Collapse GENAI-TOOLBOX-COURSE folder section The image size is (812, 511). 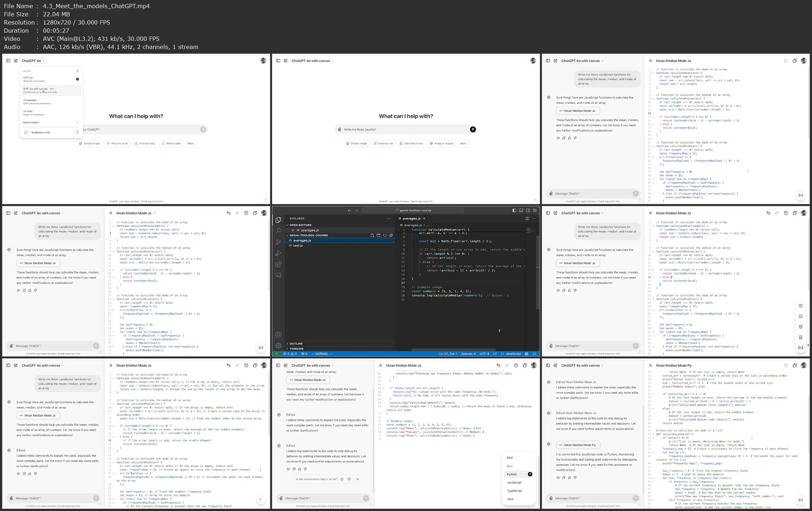327,235
